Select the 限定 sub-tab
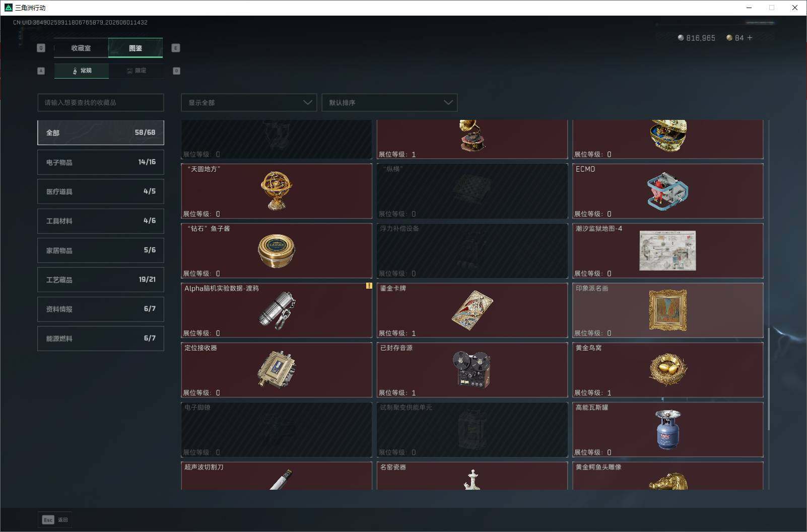Viewport: 807px width, 532px height. pyautogui.click(x=136, y=71)
